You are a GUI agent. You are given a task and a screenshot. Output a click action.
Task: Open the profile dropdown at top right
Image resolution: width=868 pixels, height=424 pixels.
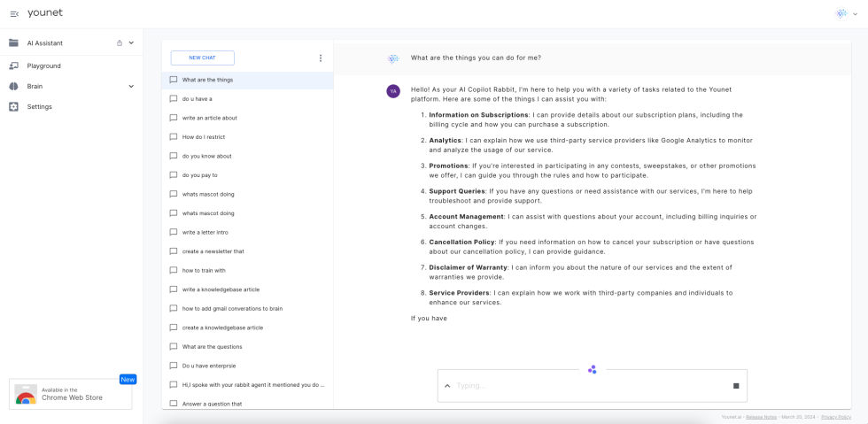pyautogui.click(x=847, y=14)
